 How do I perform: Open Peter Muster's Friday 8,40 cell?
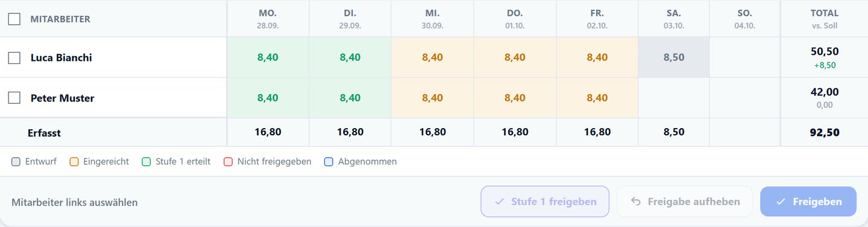(x=597, y=98)
